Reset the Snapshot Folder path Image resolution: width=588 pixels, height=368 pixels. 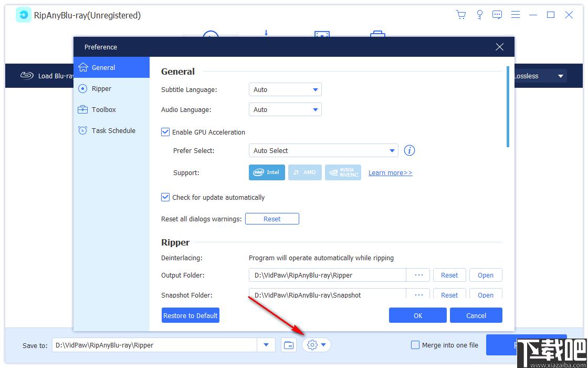[449, 294]
